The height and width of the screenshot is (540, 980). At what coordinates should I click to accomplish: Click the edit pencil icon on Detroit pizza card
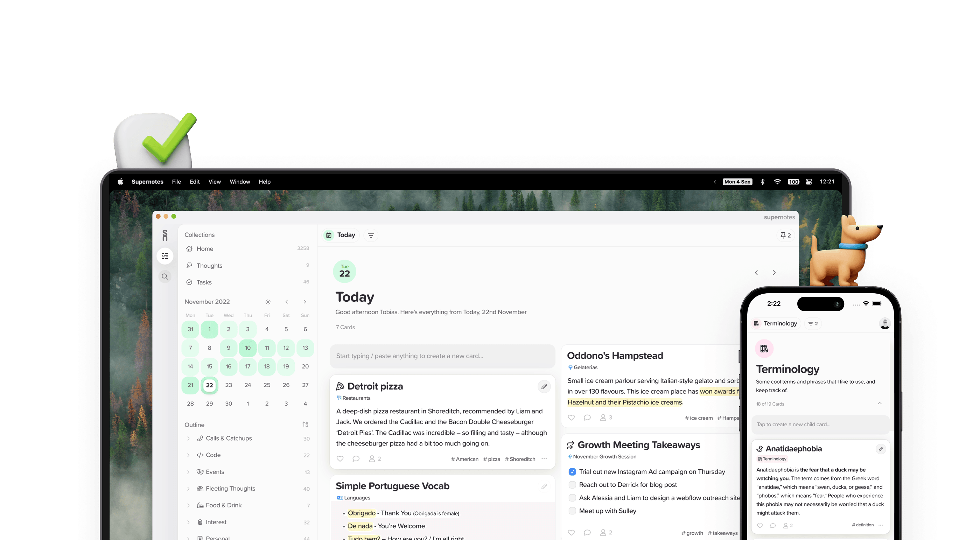coord(545,386)
